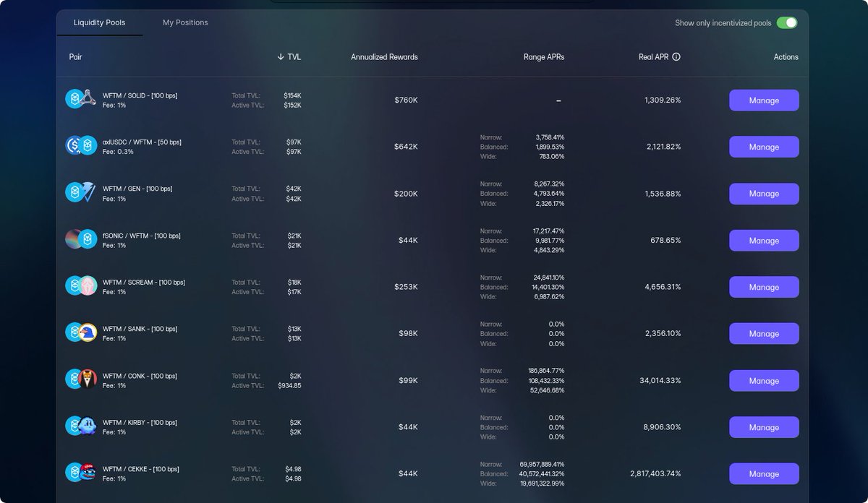Select WFTM / KIRBY - [100 bps] pair name

pos(140,422)
